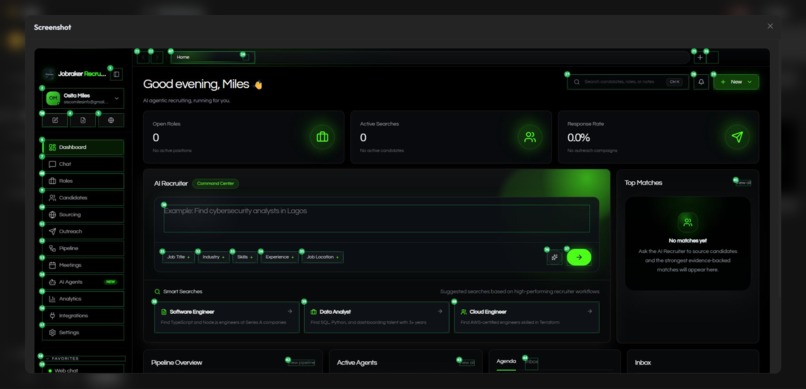Click the briefcase icon on Open Roles card
This screenshot has width=806, height=389.
pyautogui.click(x=322, y=137)
